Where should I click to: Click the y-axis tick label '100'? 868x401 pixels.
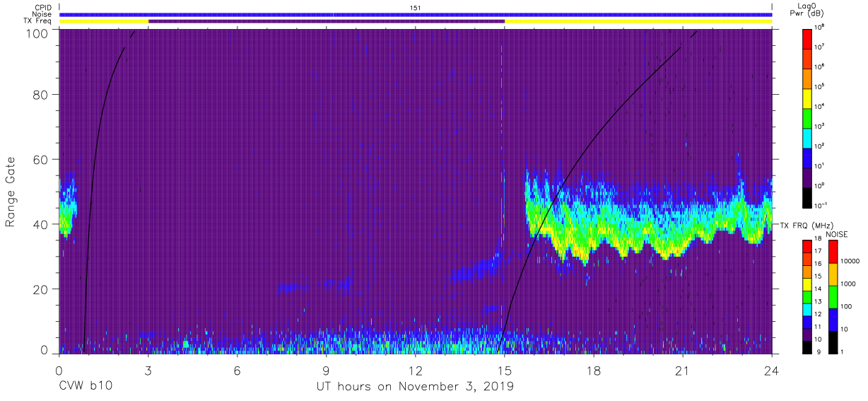pos(36,33)
